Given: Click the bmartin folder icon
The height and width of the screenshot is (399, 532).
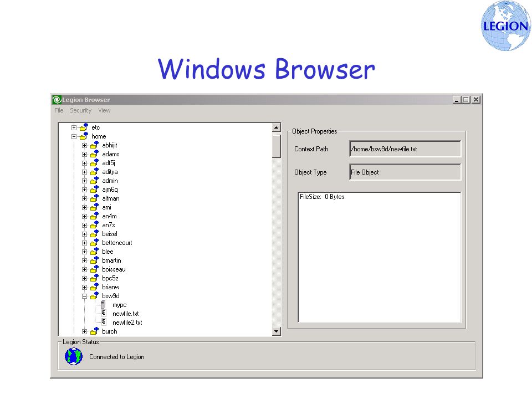Looking at the screenshot, I should (94, 260).
